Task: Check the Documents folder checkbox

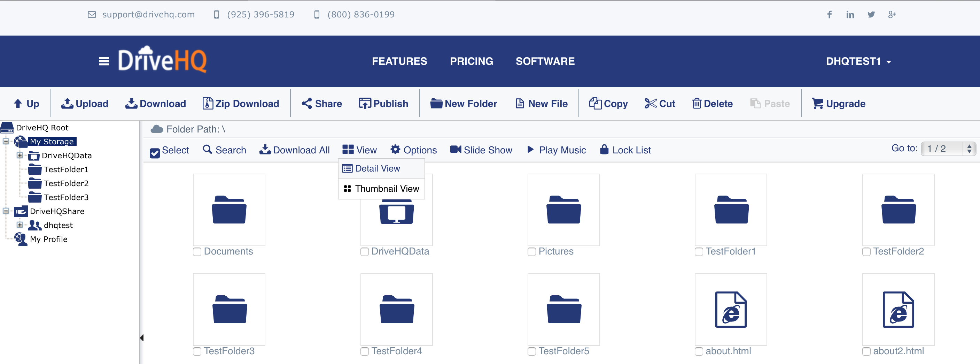Action: [x=197, y=252]
